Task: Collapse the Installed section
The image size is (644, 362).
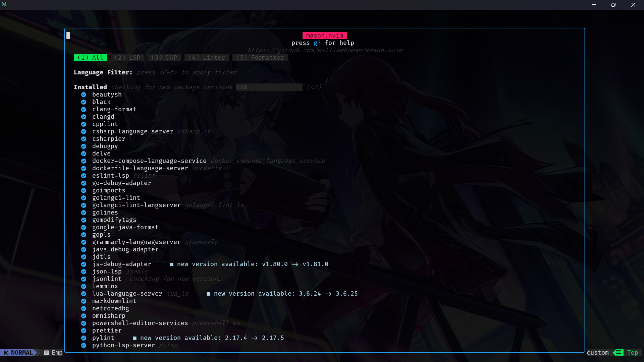Action: pos(90,87)
